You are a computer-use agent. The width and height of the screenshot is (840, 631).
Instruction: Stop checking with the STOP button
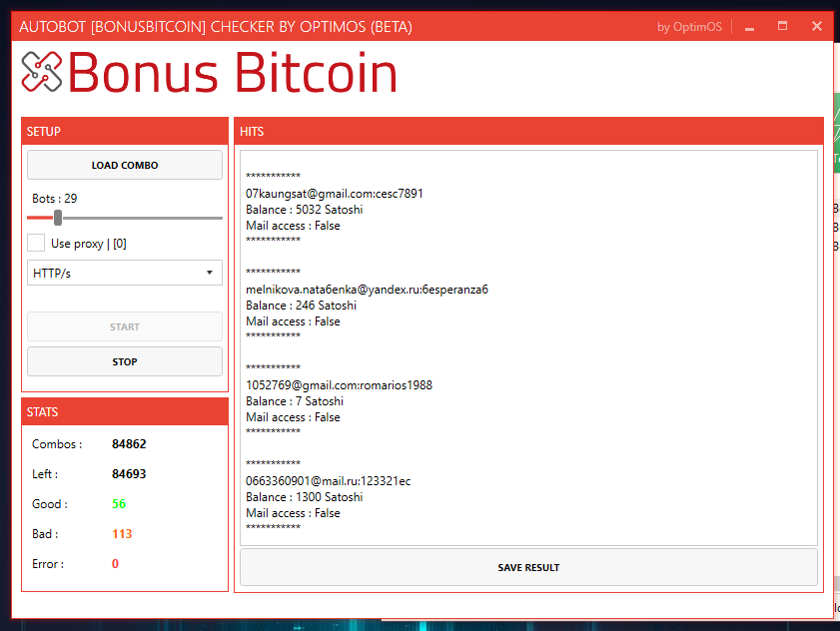coord(125,361)
